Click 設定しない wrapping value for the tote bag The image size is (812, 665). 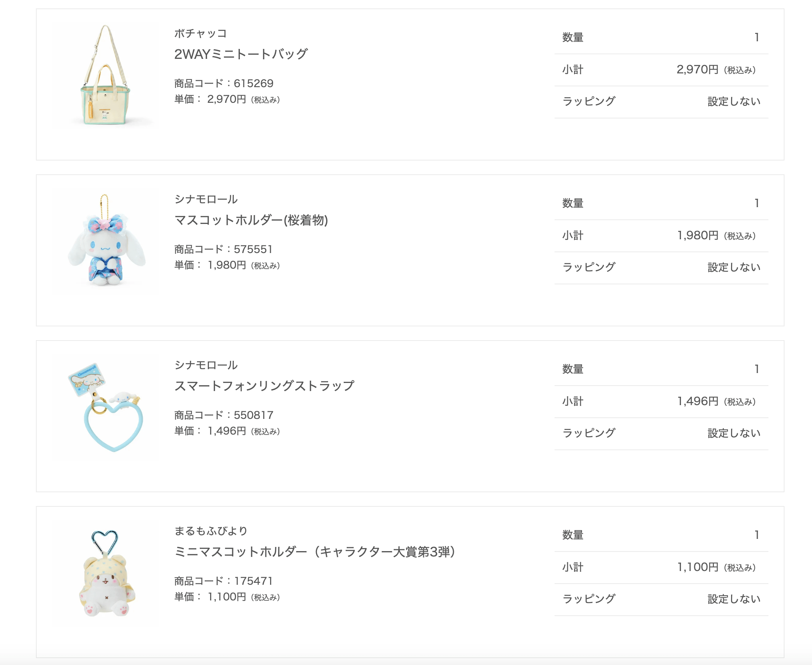(x=734, y=102)
